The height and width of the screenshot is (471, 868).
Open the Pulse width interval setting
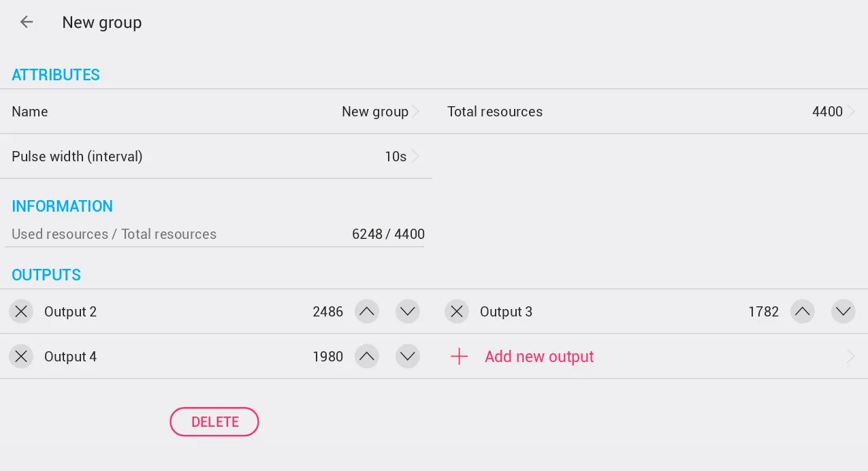click(215, 157)
